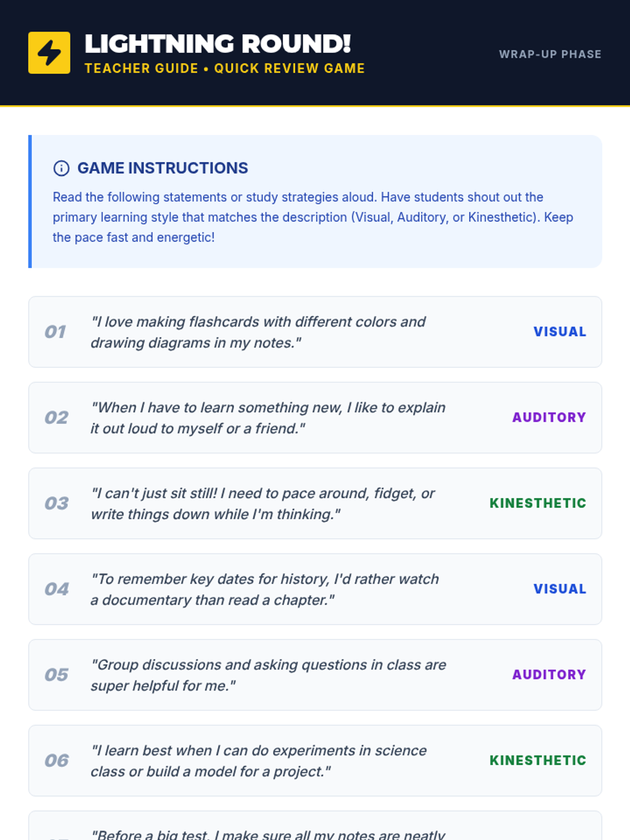
Task: Select KINESTHETIC answer on the can't-sit-still statement
Action: pyautogui.click(x=538, y=503)
